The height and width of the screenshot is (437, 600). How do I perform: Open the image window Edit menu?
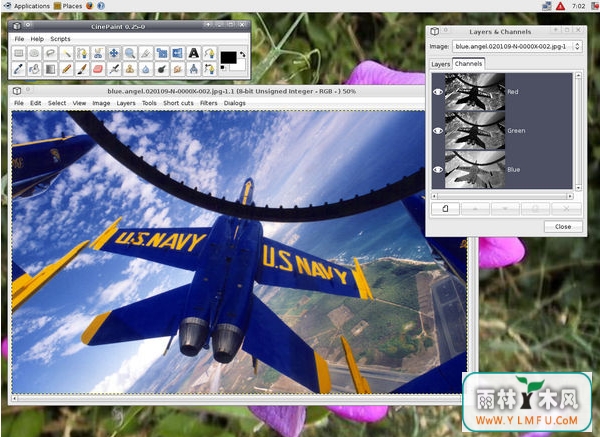pos(36,103)
